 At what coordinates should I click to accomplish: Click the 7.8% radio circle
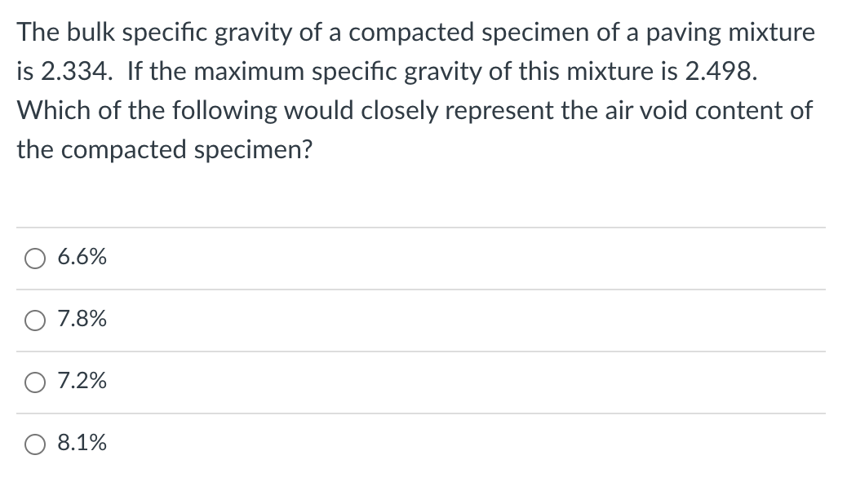[x=35, y=320]
